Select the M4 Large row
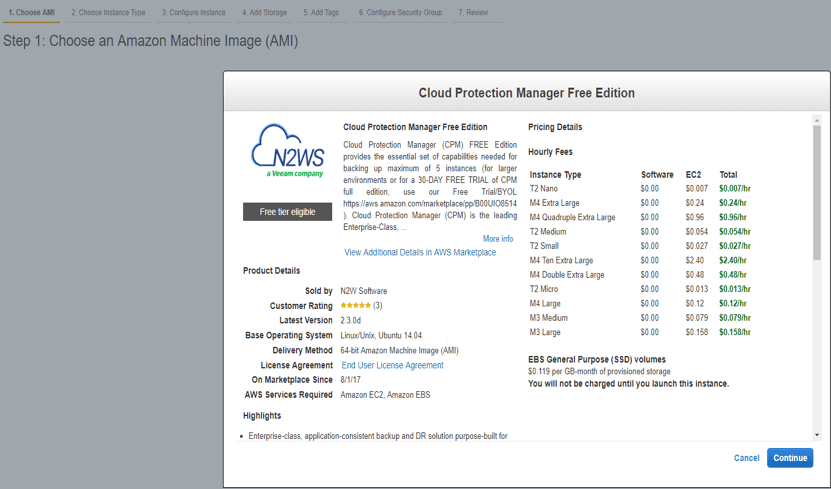The height and width of the screenshot is (489, 831). (640, 304)
